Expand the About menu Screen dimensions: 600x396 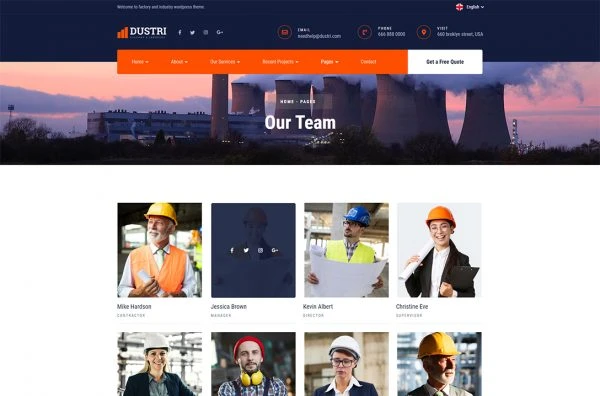179,62
